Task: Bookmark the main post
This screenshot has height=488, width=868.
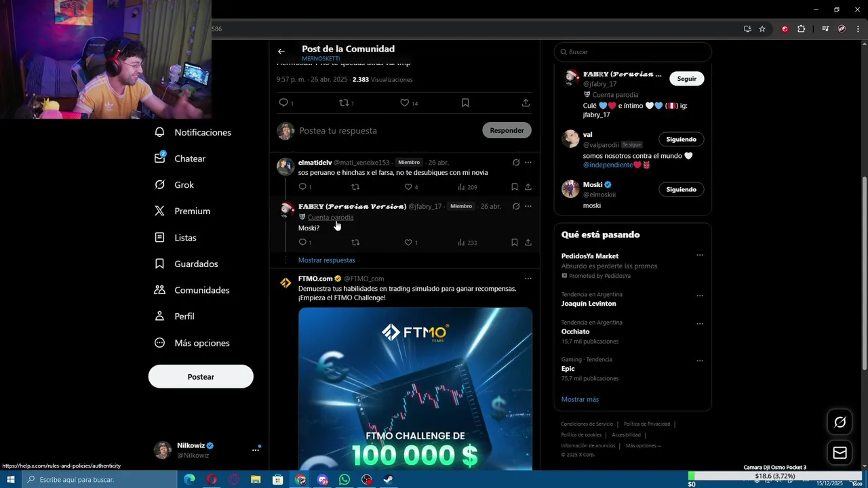Action: pyautogui.click(x=465, y=102)
